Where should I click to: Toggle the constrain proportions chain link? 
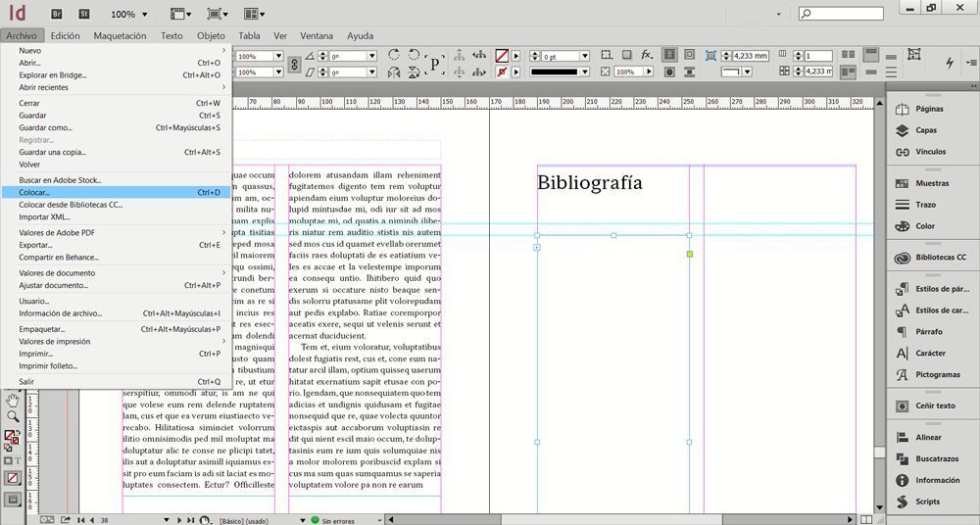(294, 65)
